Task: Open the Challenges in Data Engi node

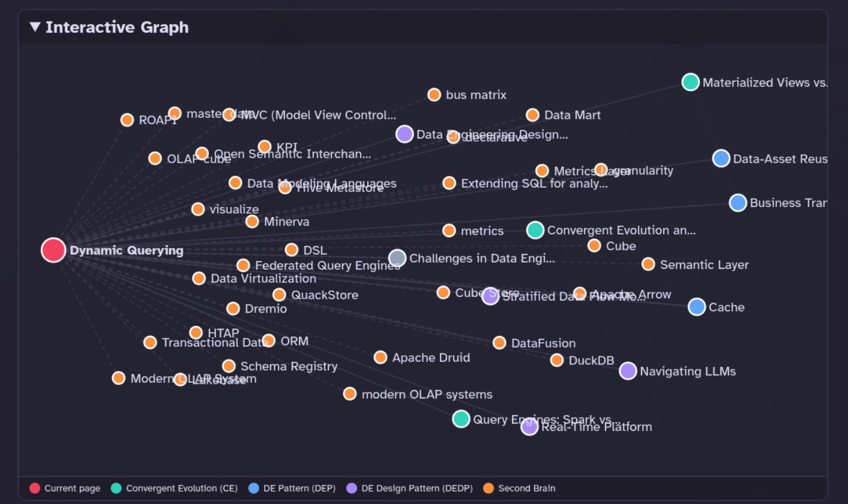Action: (x=397, y=257)
